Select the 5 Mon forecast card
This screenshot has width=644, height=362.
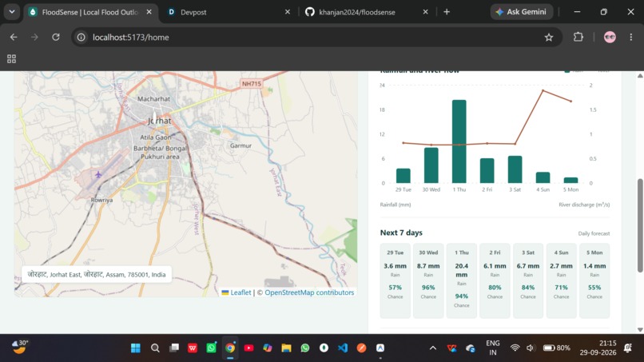pos(594,280)
